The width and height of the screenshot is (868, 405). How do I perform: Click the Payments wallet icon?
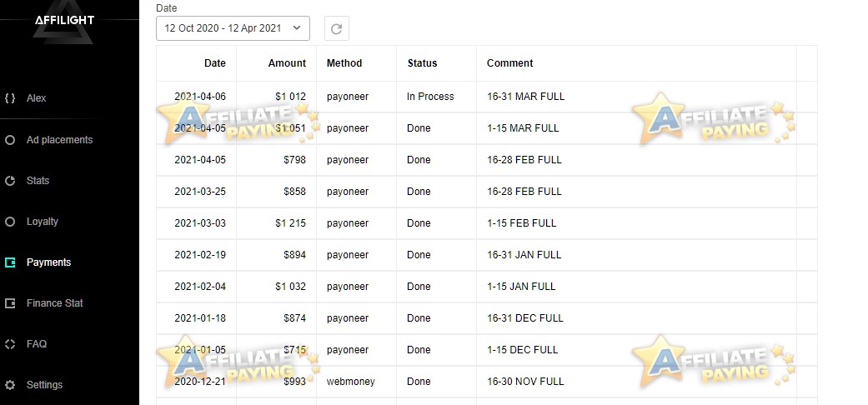coord(10,262)
